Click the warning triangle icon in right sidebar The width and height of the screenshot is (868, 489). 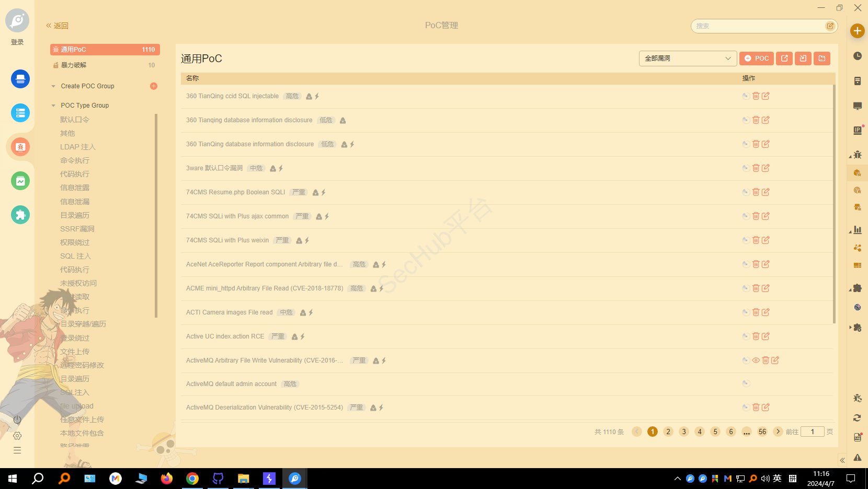tap(858, 458)
